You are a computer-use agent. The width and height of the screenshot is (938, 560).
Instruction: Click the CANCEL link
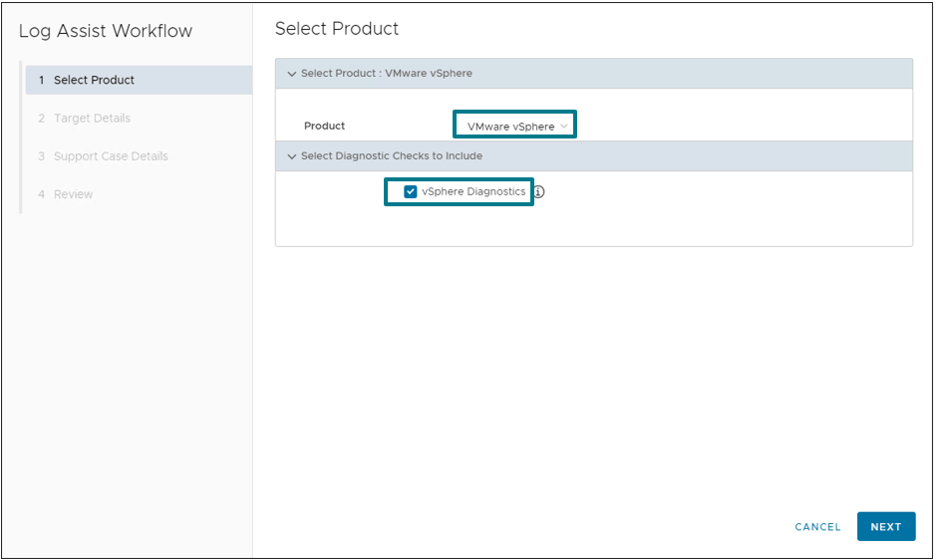tap(817, 527)
